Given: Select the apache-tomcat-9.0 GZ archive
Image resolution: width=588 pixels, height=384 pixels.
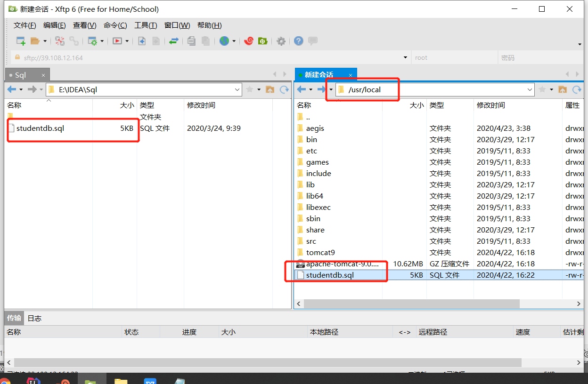Looking at the screenshot, I should [x=343, y=264].
